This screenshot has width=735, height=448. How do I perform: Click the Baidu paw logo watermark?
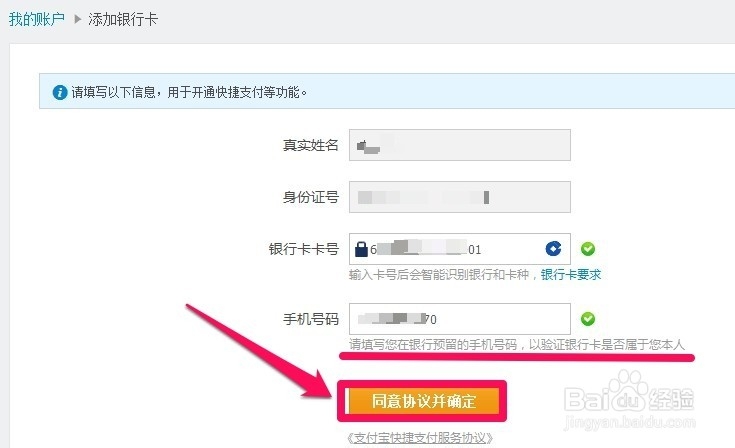[x=629, y=390]
